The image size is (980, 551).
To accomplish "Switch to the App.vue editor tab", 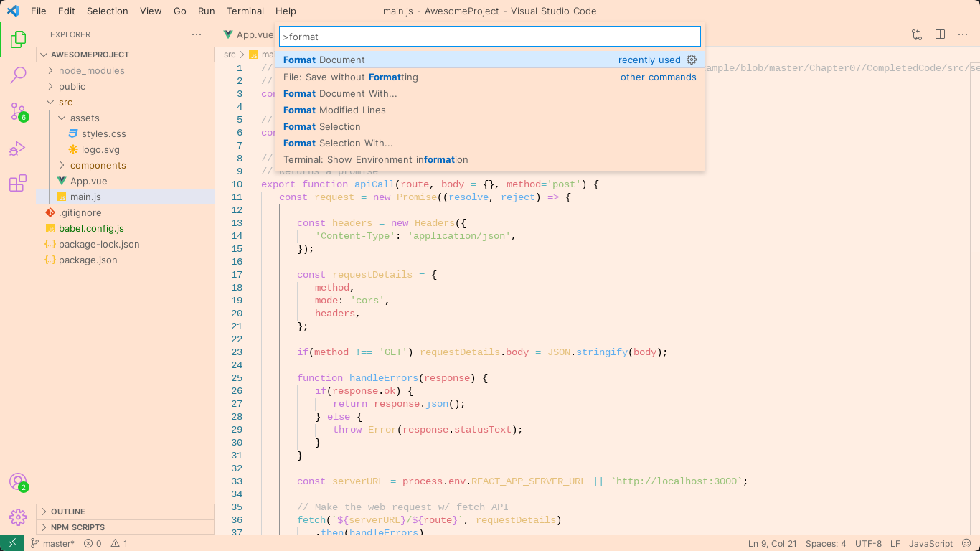I will (x=248, y=34).
